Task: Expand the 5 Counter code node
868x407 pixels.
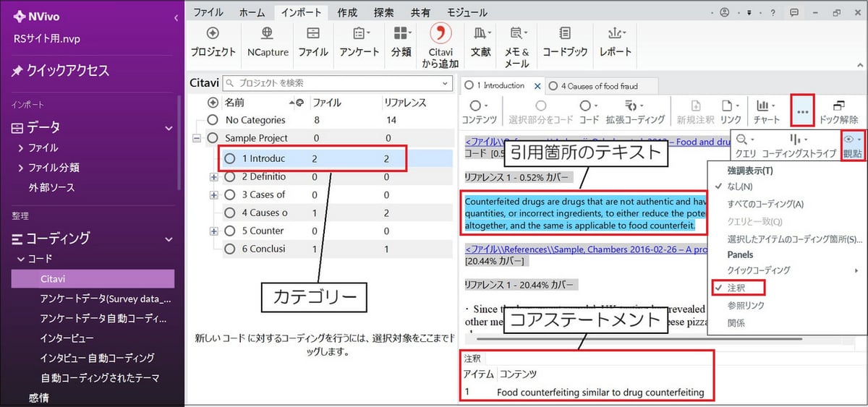Action: [x=213, y=231]
